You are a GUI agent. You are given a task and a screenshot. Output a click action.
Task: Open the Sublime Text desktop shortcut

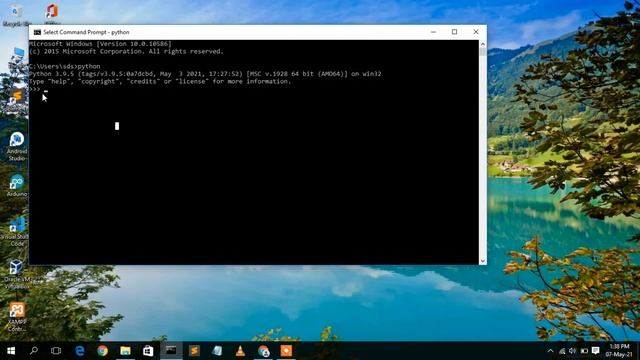tap(16, 98)
